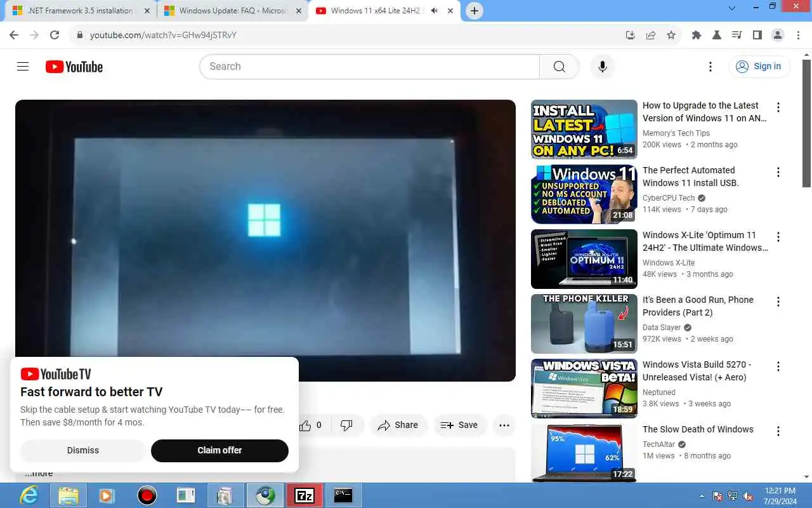Start voice search with the microphone
Viewport: 812px width, 508px height.
(603, 67)
